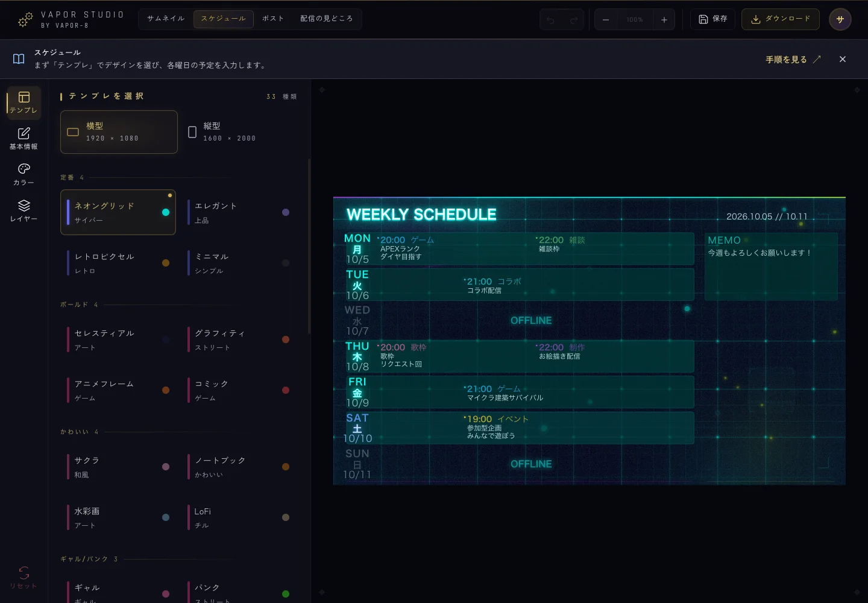Choose the エレガント template
This screenshot has height=603, width=868.
click(x=239, y=212)
